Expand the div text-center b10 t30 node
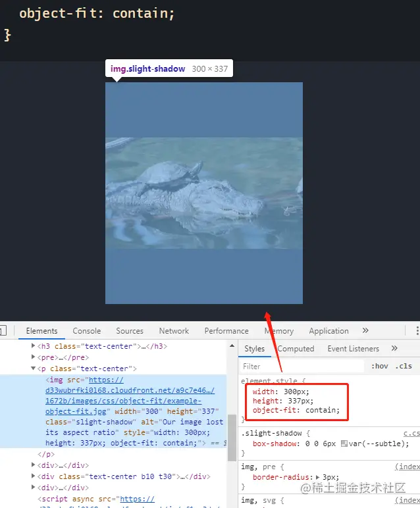This screenshot has width=420, height=508. [x=33, y=476]
